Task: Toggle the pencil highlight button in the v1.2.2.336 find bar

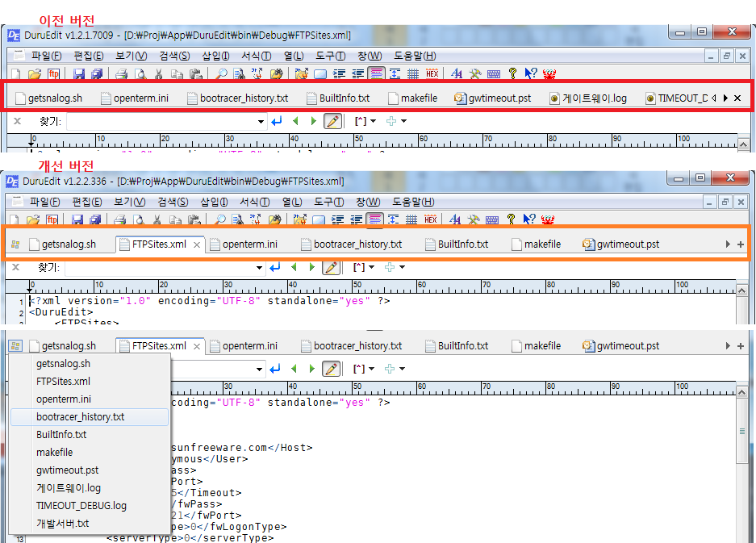Action: coord(332,267)
